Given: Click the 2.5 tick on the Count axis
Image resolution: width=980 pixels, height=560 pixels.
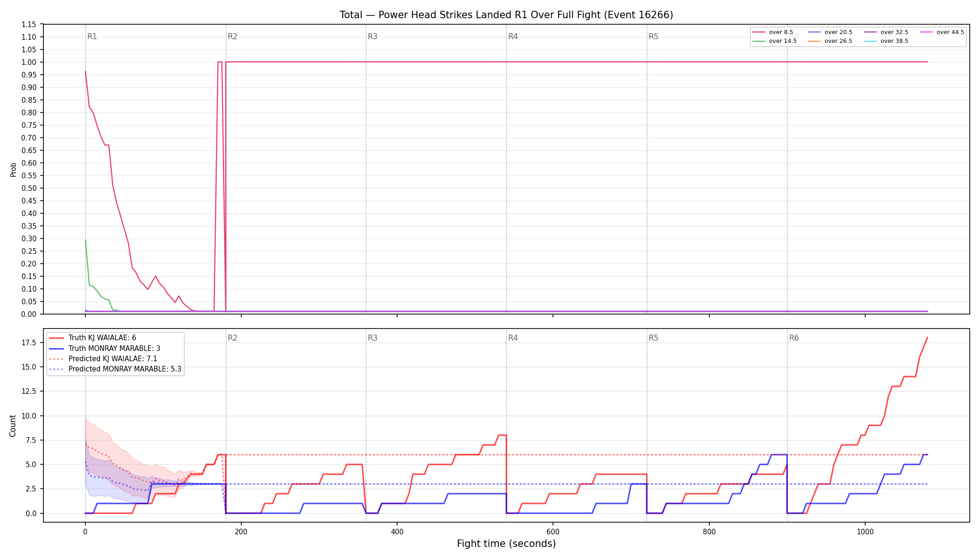Looking at the screenshot, I should (31, 489).
